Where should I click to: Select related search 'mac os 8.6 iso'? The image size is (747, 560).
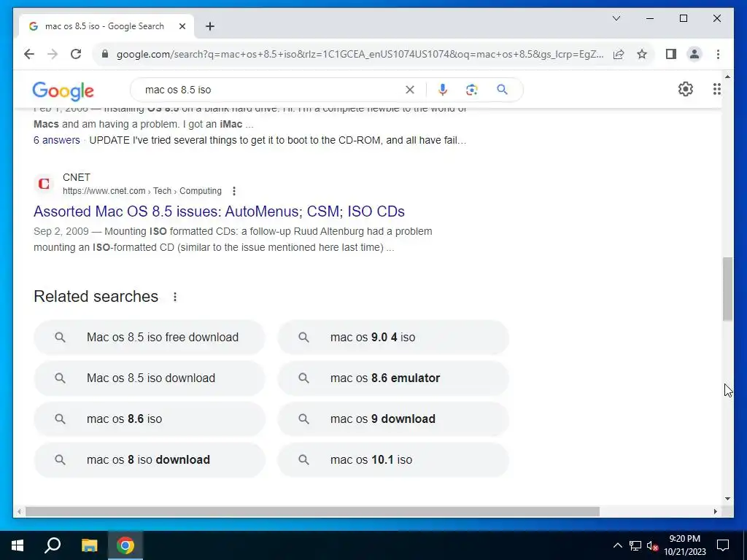click(x=149, y=419)
